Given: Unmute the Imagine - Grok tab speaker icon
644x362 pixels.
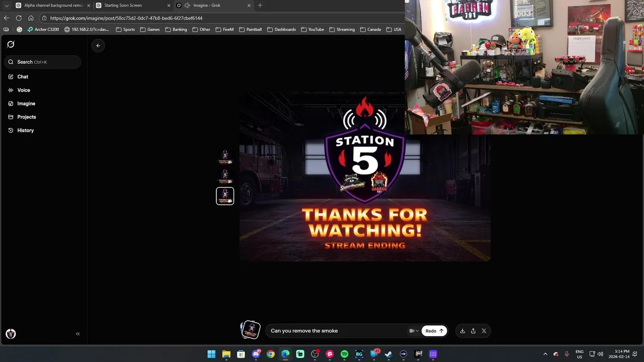Looking at the screenshot, I should [187, 6].
